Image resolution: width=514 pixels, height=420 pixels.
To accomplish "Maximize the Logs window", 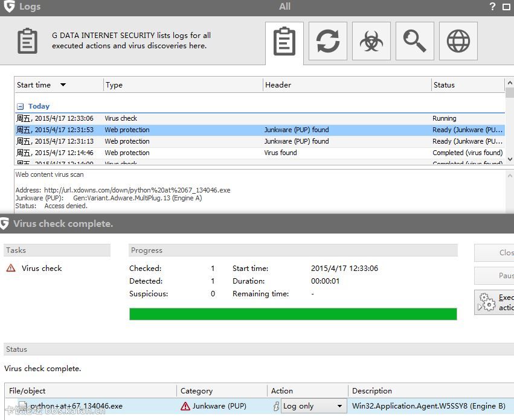I will coord(507,7).
